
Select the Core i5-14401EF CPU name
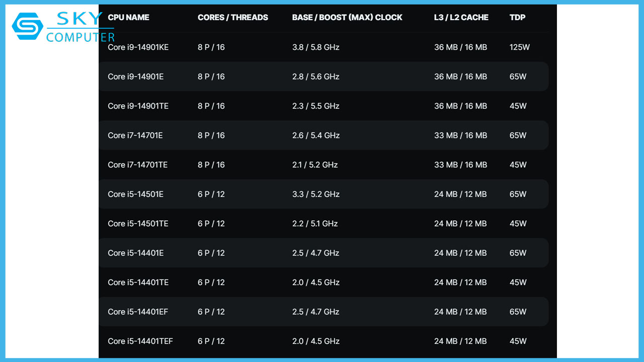tap(138, 312)
